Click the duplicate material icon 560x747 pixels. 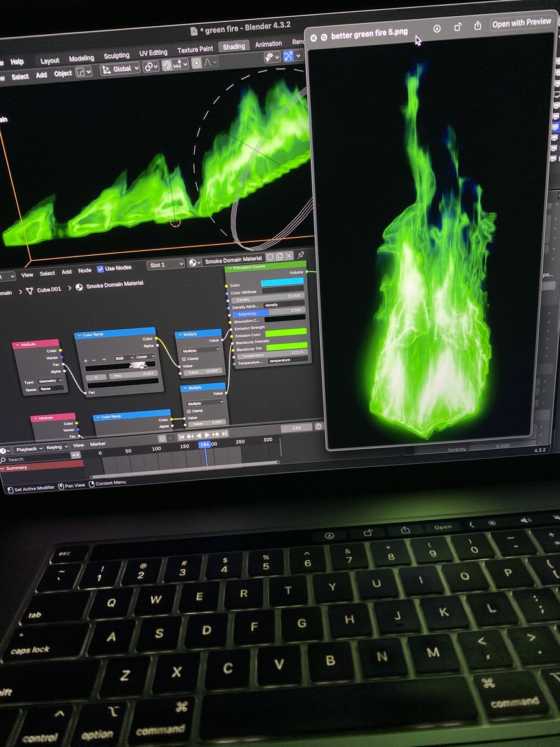(280, 256)
